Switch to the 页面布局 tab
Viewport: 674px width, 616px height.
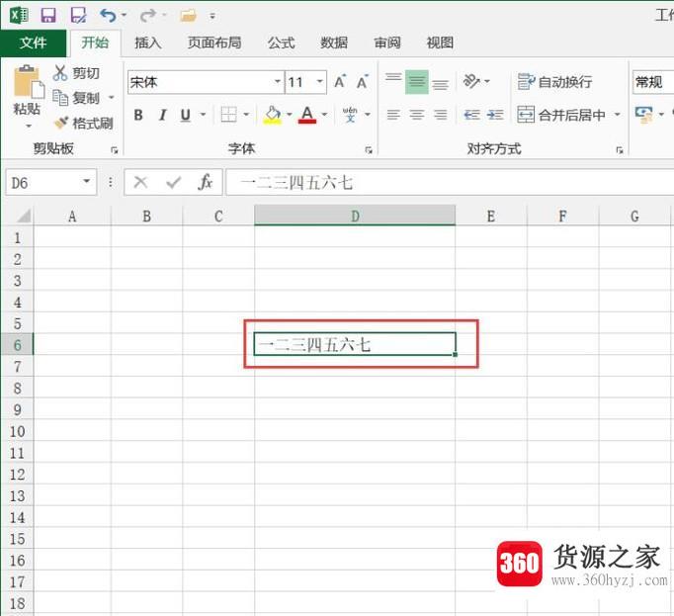pyautogui.click(x=214, y=43)
